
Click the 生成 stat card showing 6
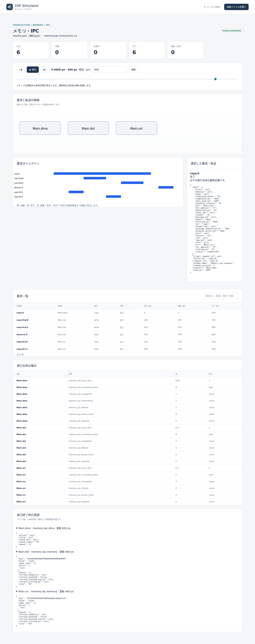31,50
